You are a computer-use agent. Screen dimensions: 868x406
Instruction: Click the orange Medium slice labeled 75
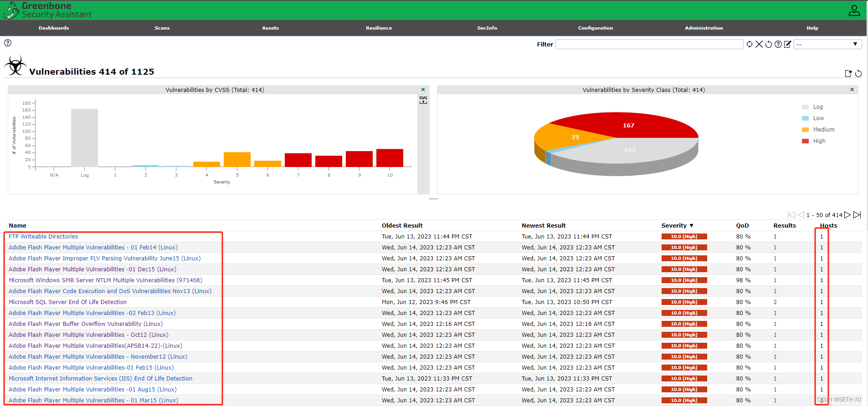575,137
